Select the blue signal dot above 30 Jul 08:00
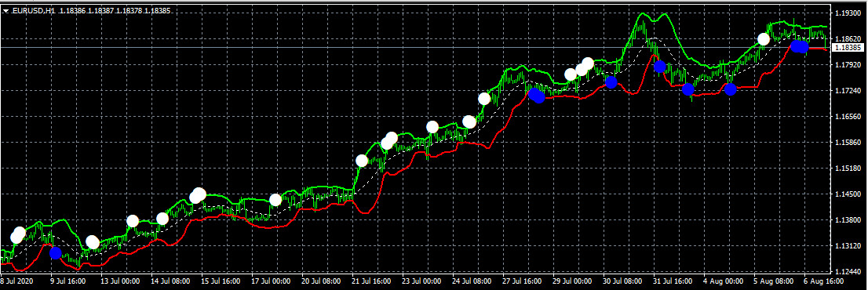The width and height of the screenshot is (868, 290). tap(611, 82)
